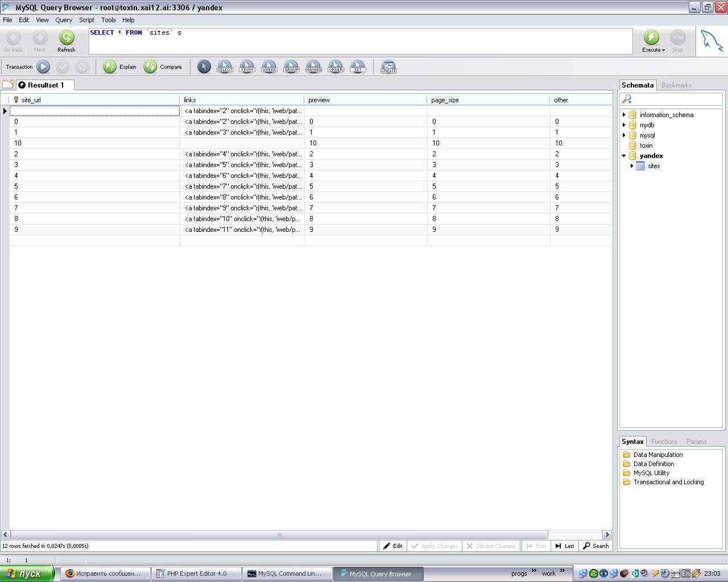Open the Help menu

point(129,20)
